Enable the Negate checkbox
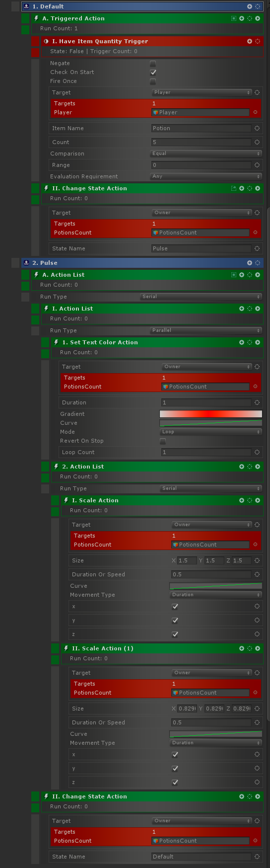This screenshot has height=868, width=270. [x=153, y=64]
